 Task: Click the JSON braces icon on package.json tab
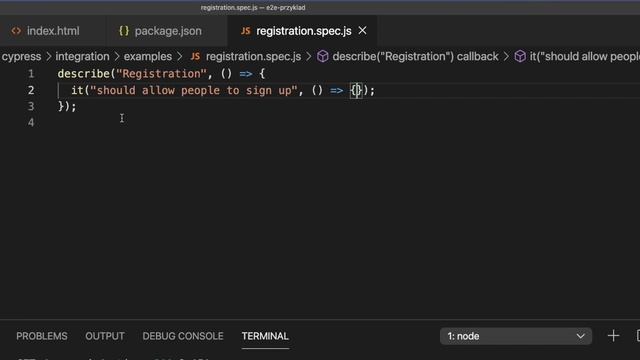coord(124,31)
